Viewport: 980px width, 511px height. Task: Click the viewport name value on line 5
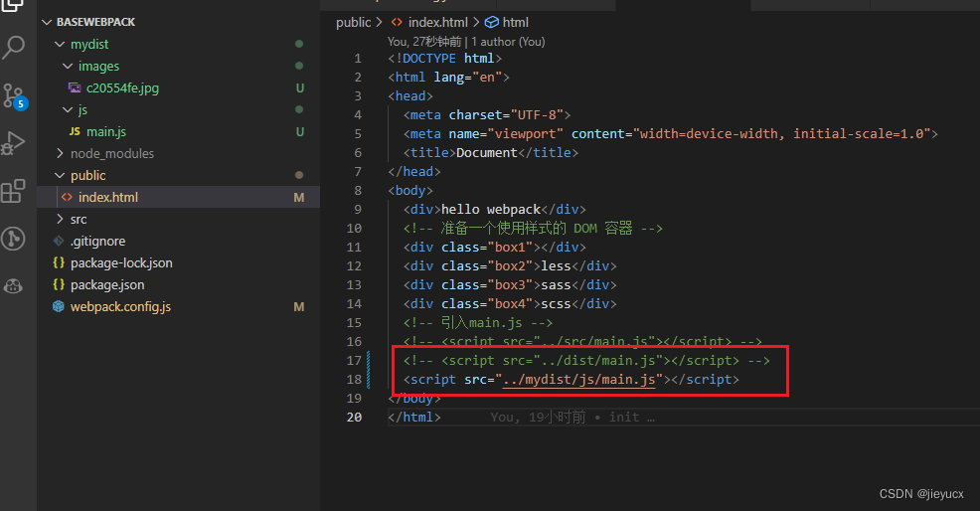(525, 134)
